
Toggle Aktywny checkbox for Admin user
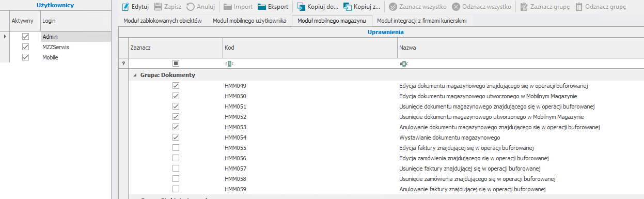(25, 37)
